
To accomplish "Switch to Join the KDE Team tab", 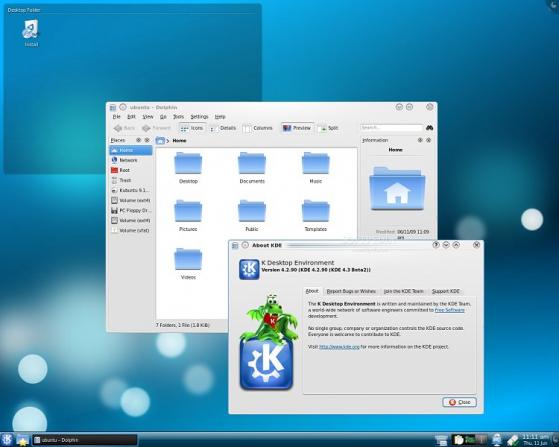I will click(x=404, y=291).
